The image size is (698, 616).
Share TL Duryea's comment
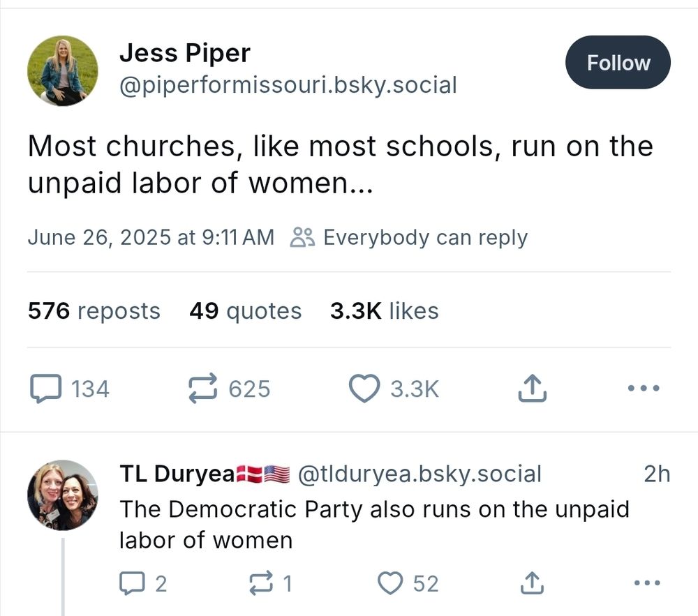(x=532, y=583)
